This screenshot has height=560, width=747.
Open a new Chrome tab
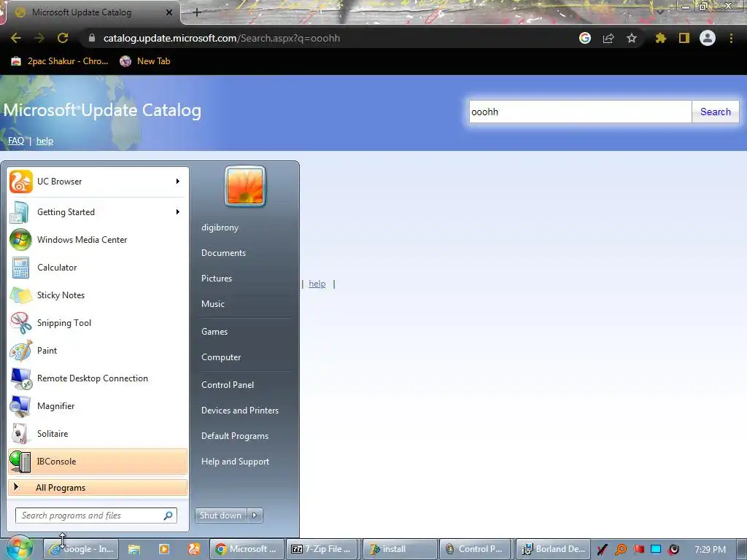pyautogui.click(x=197, y=12)
